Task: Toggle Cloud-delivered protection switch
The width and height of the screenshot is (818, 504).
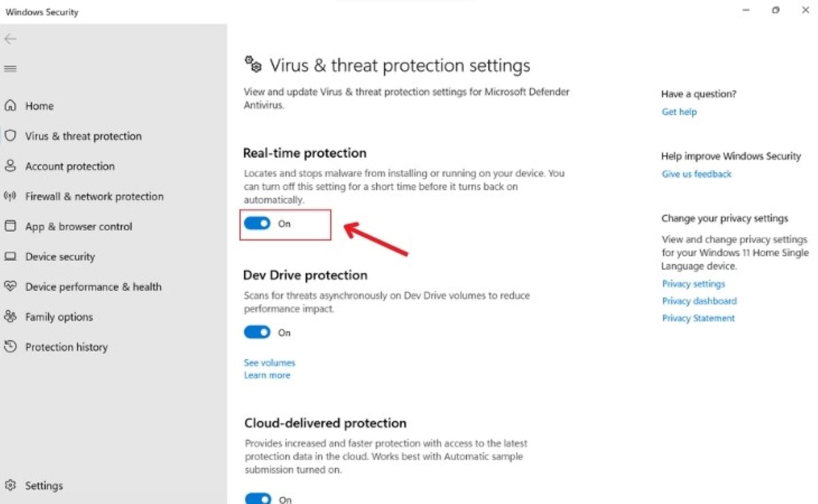Action: (258, 498)
